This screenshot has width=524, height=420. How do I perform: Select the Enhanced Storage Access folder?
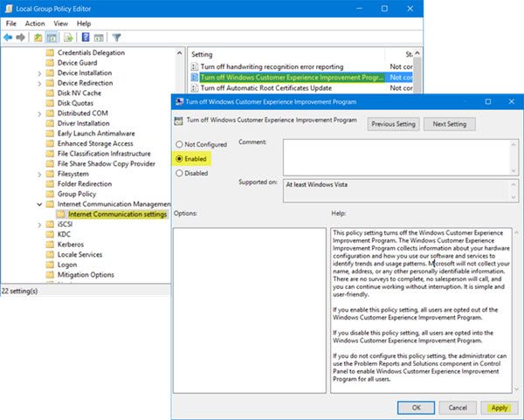pos(95,144)
